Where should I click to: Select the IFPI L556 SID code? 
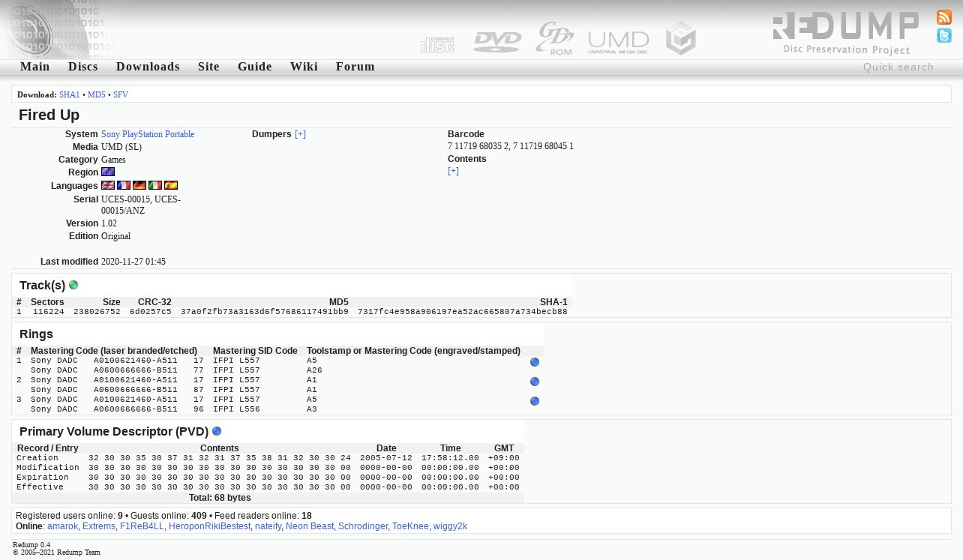(236, 409)
